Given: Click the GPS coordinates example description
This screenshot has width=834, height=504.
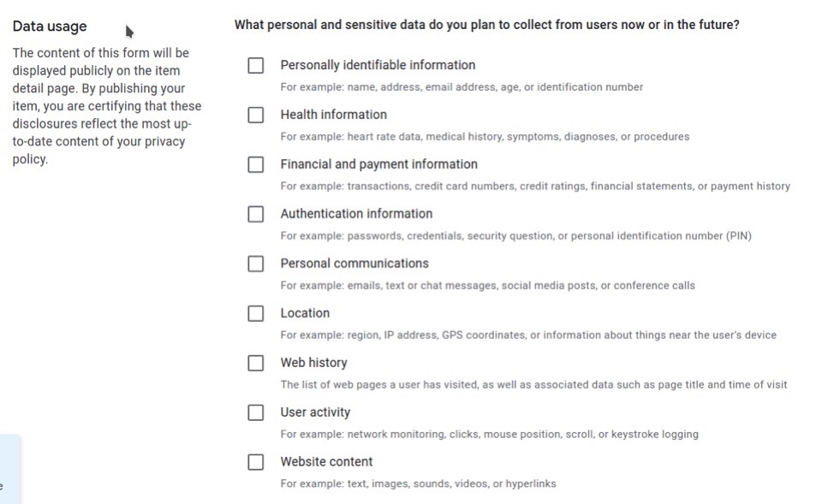Looking at the screenshot, I should pyautogui.click(x=528, y=335).
